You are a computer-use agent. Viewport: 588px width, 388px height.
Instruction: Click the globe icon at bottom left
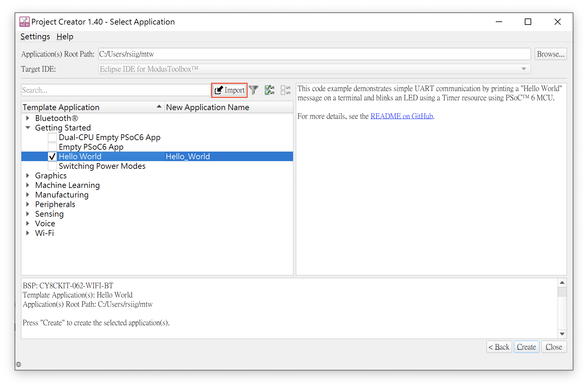tap(19, 364)
